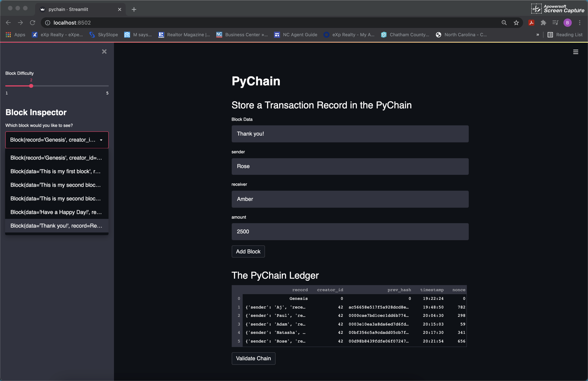Open the profile avatar B
Viewport: 588px width, 381px height.
coord(568,23)
